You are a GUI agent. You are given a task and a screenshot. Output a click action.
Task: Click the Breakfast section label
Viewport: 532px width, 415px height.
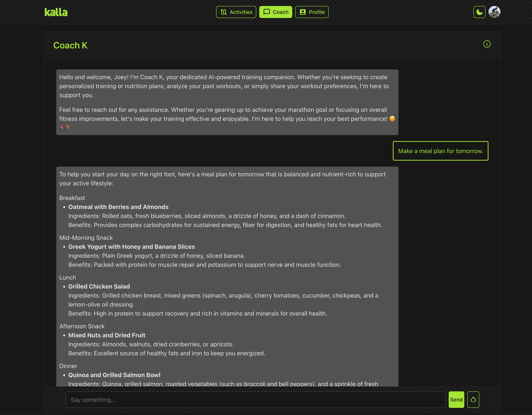72,198
